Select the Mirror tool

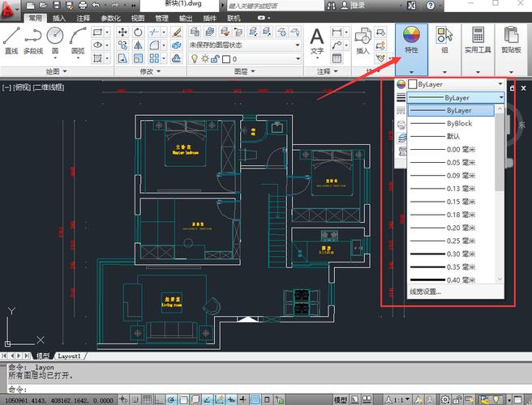pos(138,45)
